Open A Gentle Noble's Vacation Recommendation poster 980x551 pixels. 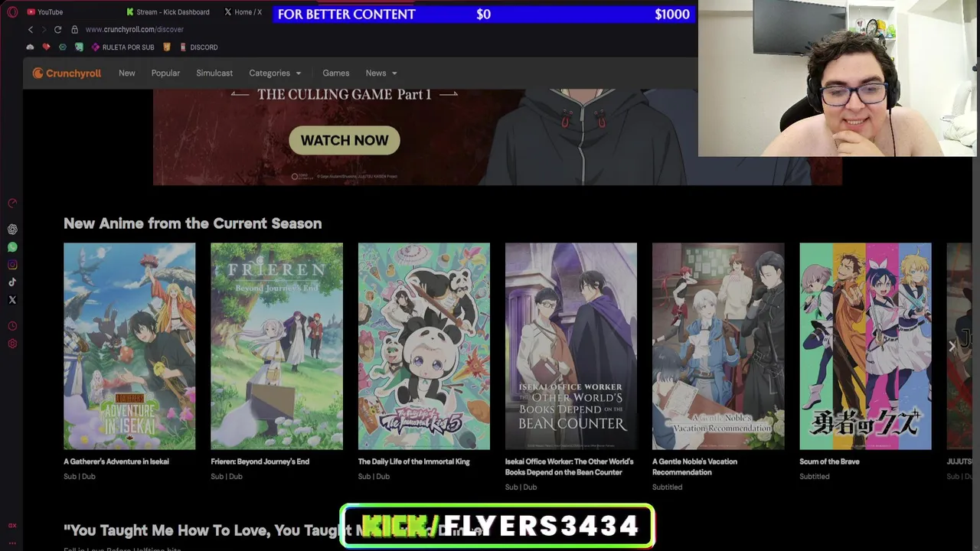click(718, 346)
